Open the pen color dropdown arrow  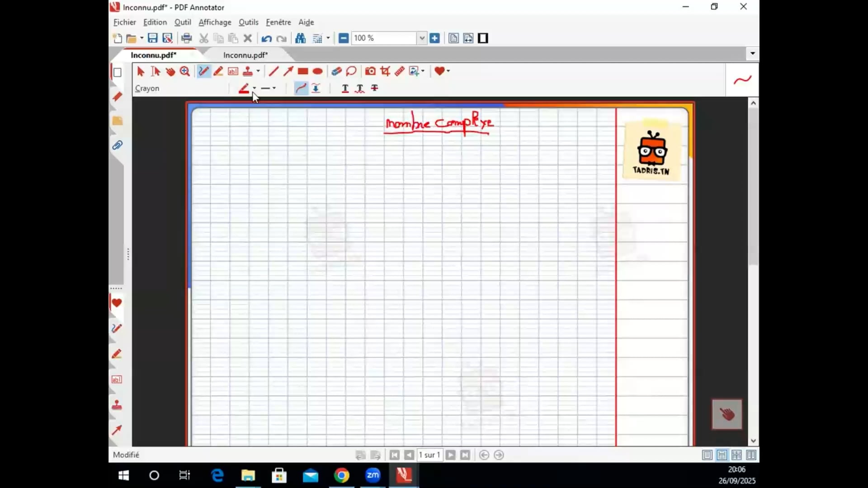pyautogui.click(x=255, y=88)
